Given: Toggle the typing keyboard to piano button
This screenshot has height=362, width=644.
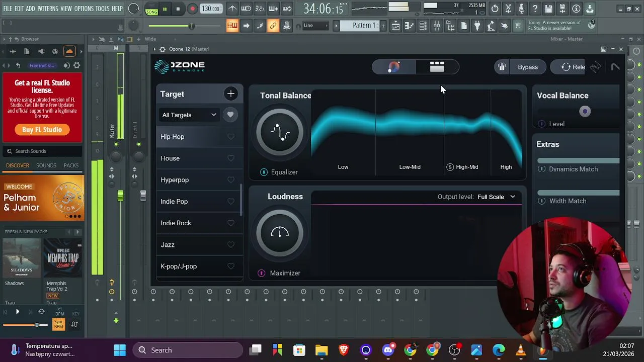Looking at the screenshot, I should pos(232,26).
